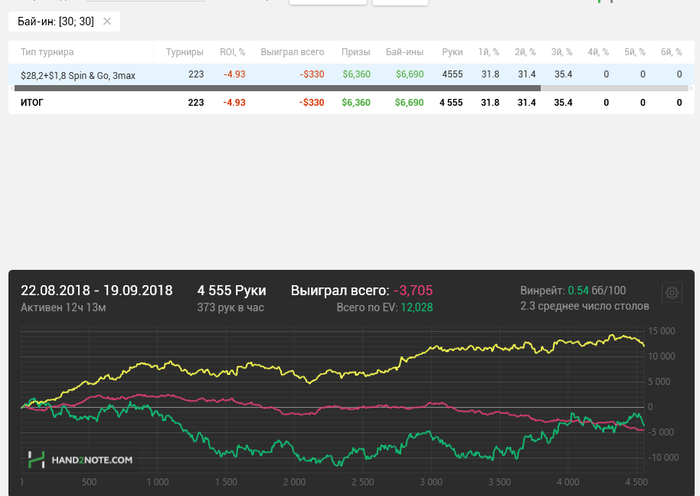Sort by 3й, % column header
This screenshot has height=496, width=700.
pyautogui.click(x=563, y=52)
